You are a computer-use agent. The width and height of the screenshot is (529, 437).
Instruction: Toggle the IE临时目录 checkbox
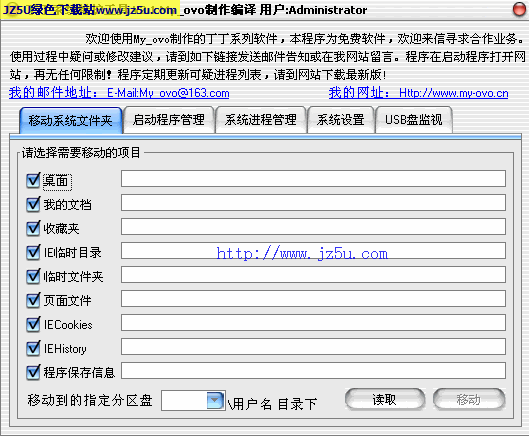(33, 252)
